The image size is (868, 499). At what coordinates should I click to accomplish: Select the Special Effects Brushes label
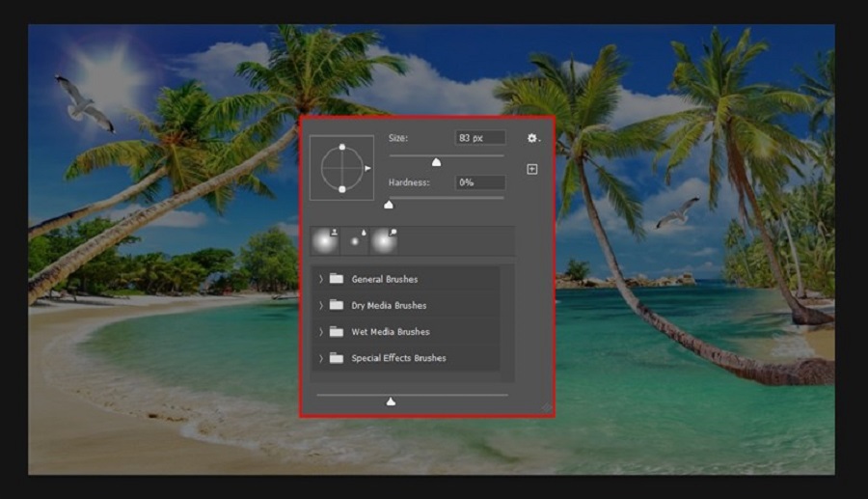coord(398,358)
